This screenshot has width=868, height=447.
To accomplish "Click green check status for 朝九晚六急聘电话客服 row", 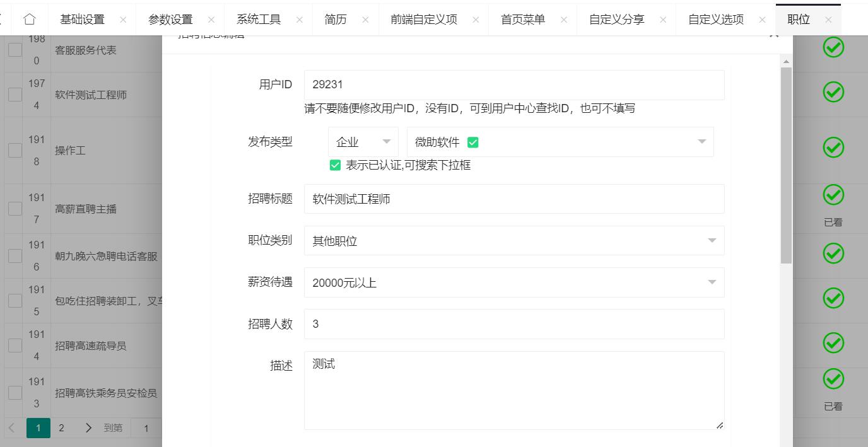I will point(833,253).
